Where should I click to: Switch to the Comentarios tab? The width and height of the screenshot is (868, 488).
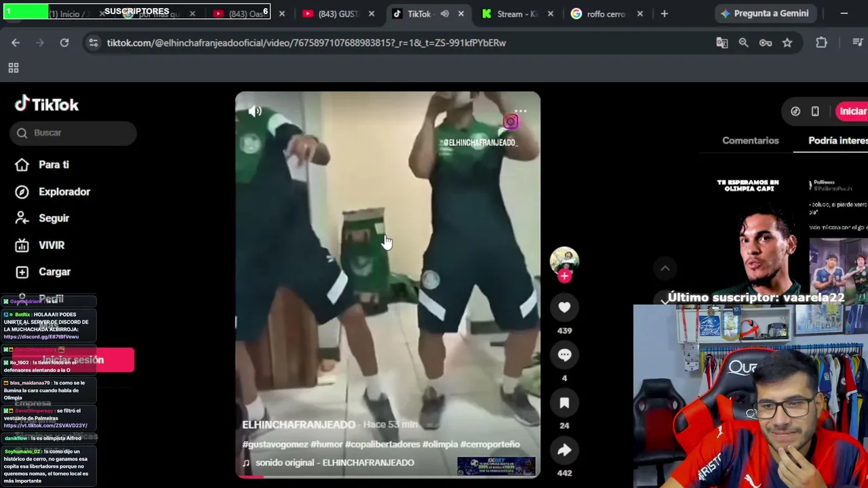(750, 140)
